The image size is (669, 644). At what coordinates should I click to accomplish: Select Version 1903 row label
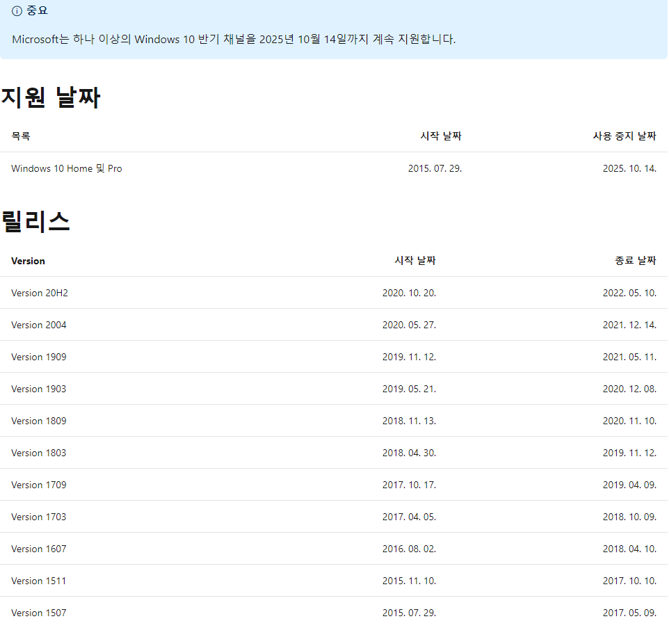click(39, 389)
